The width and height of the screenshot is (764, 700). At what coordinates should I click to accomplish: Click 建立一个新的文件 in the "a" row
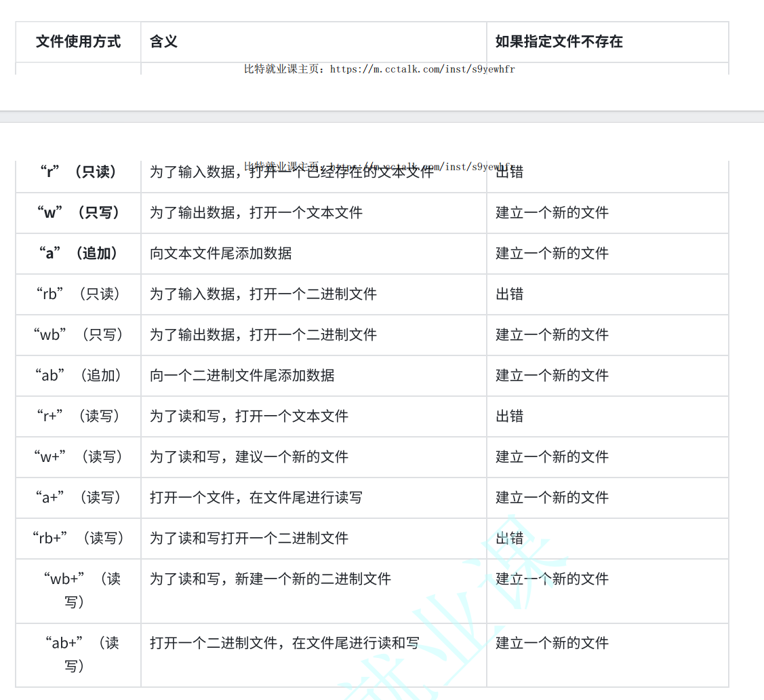click(552, 254)
